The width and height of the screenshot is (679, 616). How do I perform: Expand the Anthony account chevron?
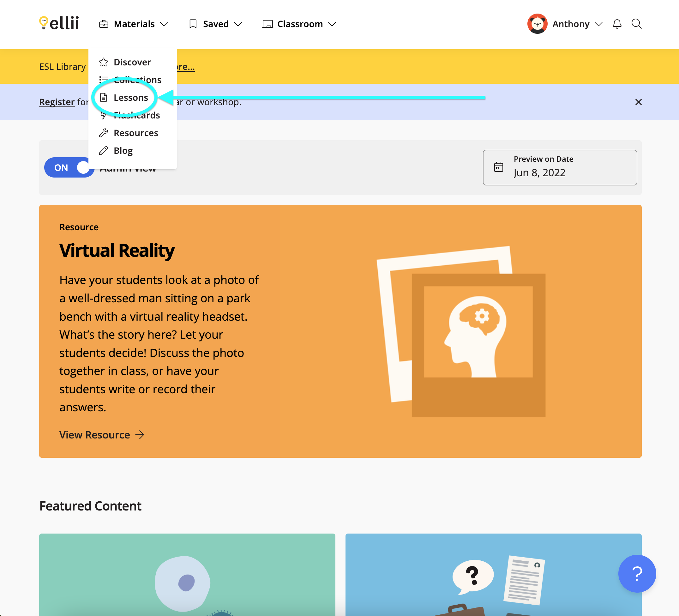(598, 24)
